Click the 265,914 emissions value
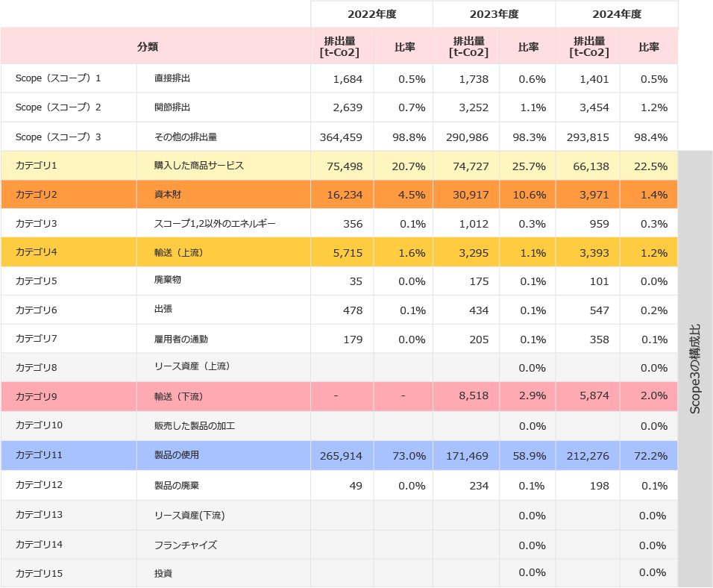713x588 pixels. (341, 455)
